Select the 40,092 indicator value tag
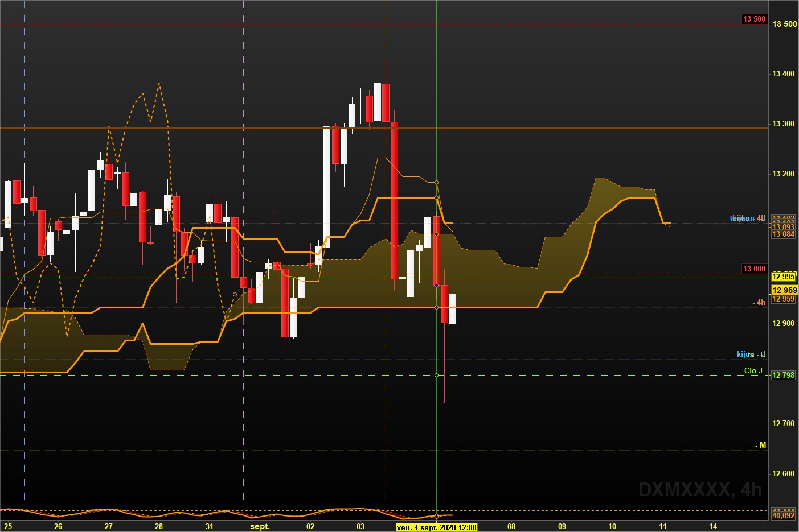The width and height of the screenshot is (799, 532). point(783,515)
